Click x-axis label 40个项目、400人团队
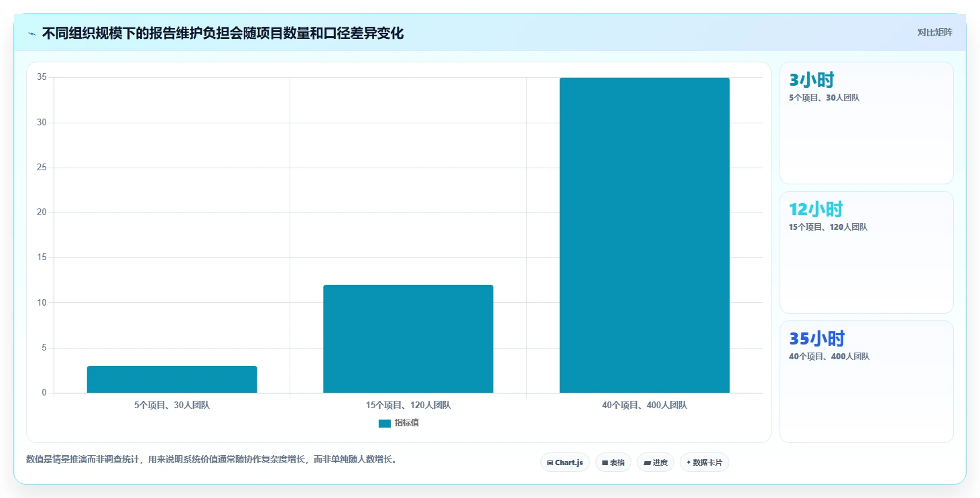Screen dimensions: 980x498 click(x=645, y=406)
